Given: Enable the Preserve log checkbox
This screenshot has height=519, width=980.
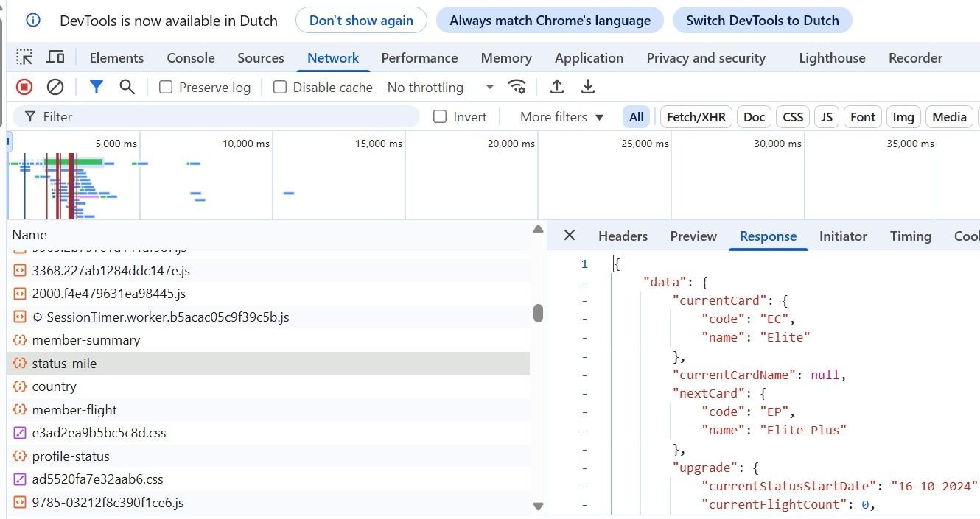Looking at the screenshot, I should [x=166, y=88].
